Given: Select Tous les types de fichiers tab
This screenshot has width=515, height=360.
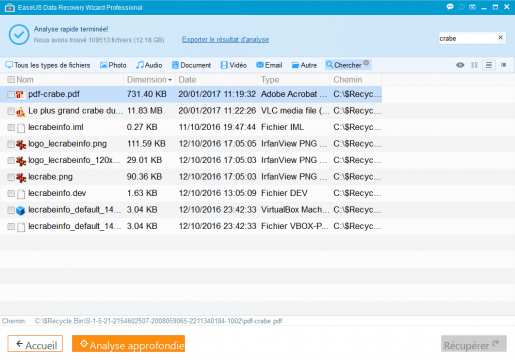Looking at the screenshot, I should (x=48, y=65).
